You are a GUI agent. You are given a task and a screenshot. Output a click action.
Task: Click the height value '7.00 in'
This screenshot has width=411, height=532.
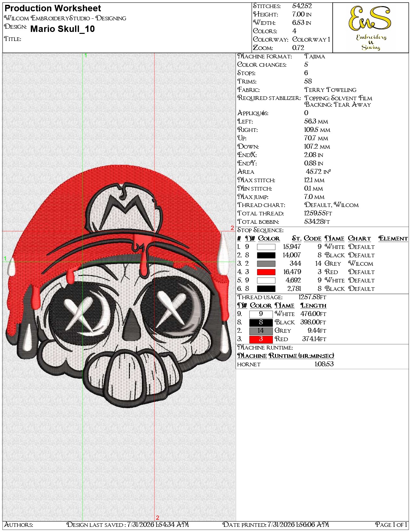pyautogui.click(x=302, y=14)
